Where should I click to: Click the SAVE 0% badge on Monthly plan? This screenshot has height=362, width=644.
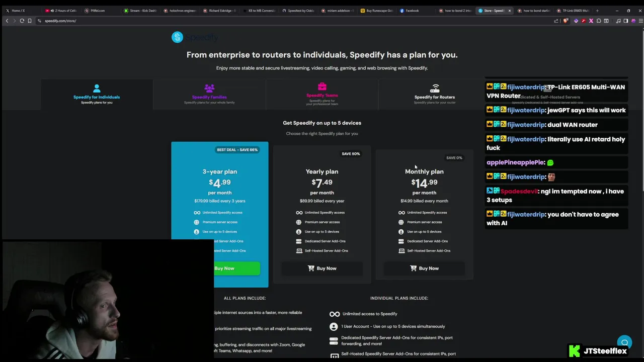(x=454, y=158)
